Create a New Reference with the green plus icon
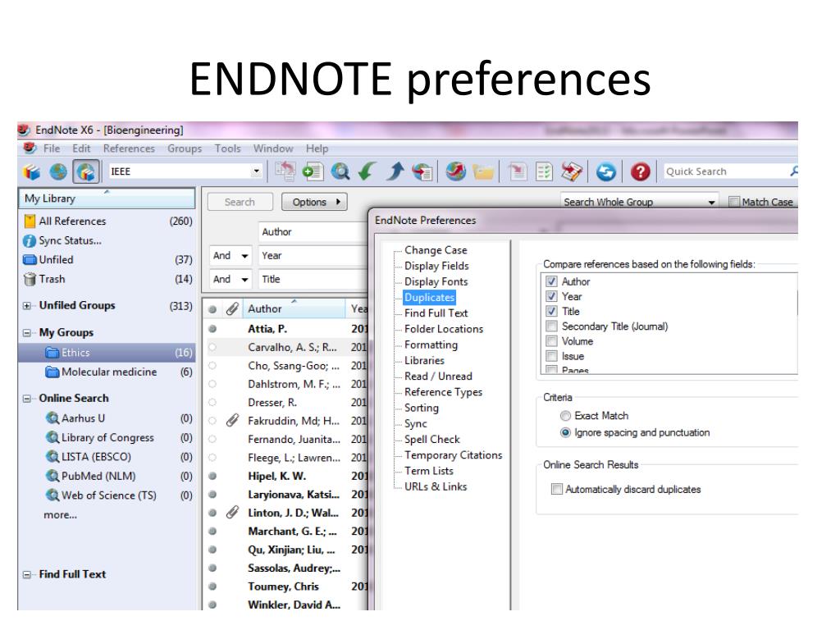This screenshot has width=840, height=630. (x=313, y=171)
